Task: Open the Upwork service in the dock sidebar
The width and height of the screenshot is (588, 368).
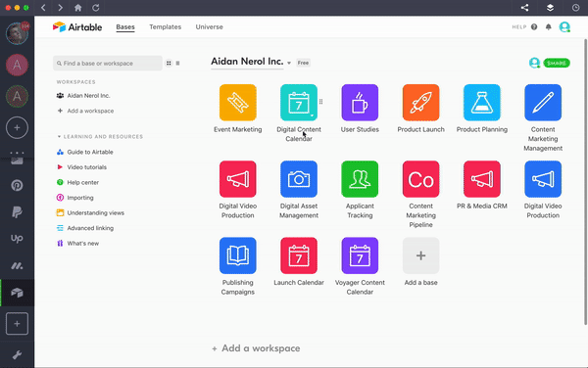Action: click(x=17, y=239)
